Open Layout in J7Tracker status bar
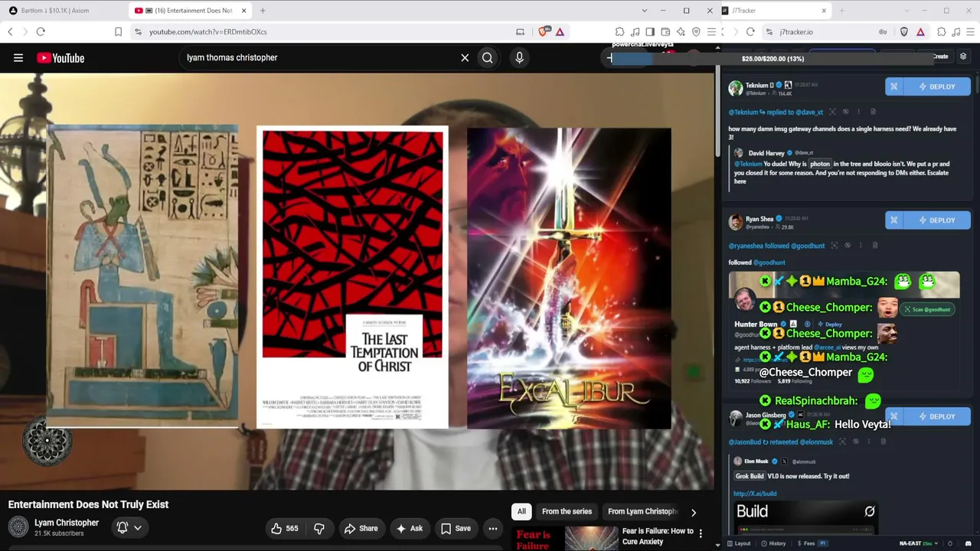Image resolution: width=980 pixels, height=551 pixels. [x=738, y=543]
